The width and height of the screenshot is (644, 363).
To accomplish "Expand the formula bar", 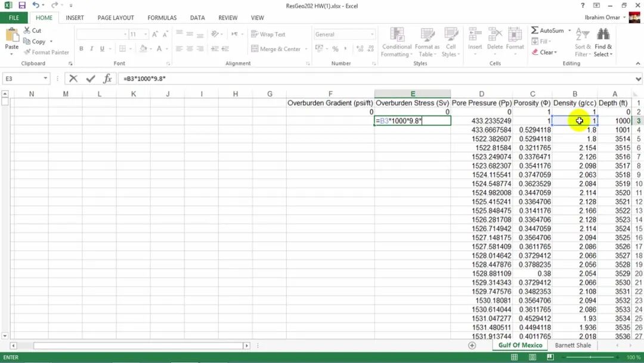I will (638, 79).
